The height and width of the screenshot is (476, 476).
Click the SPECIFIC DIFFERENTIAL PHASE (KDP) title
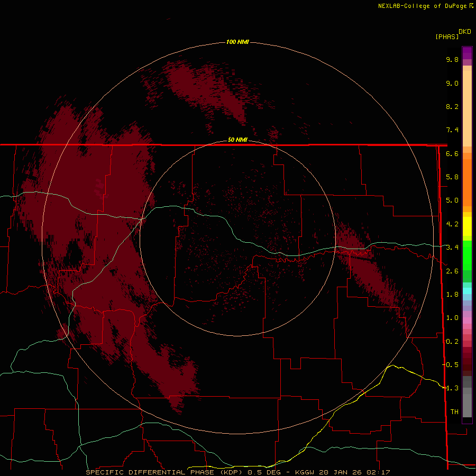tap(164, 472)
